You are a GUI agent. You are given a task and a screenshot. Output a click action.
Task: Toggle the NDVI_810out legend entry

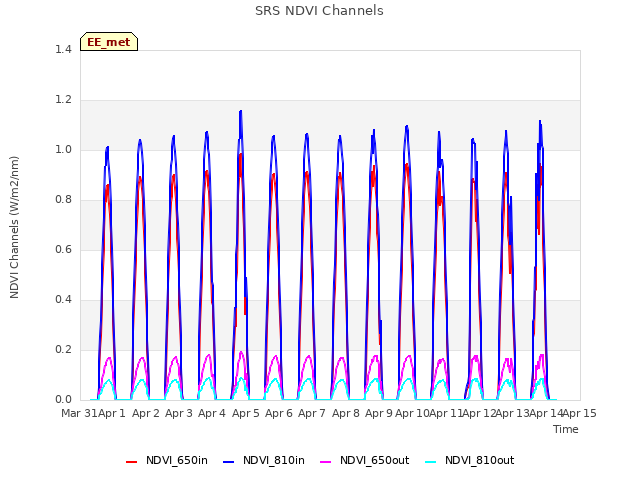tap(470, 461)
